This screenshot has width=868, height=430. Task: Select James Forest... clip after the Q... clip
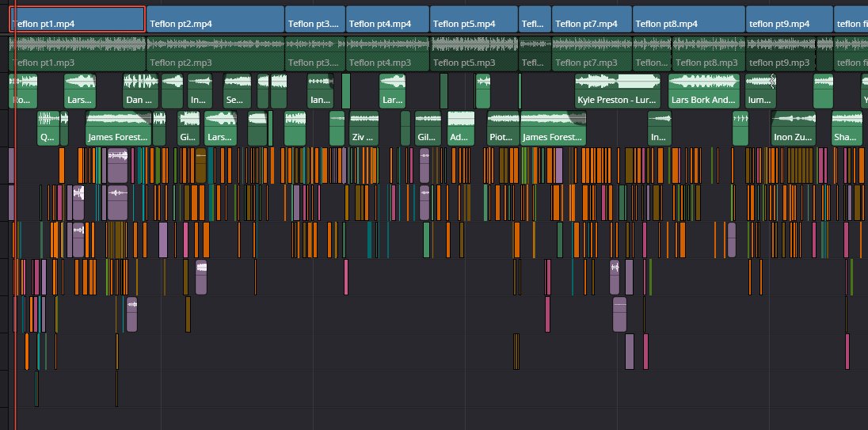119,128
